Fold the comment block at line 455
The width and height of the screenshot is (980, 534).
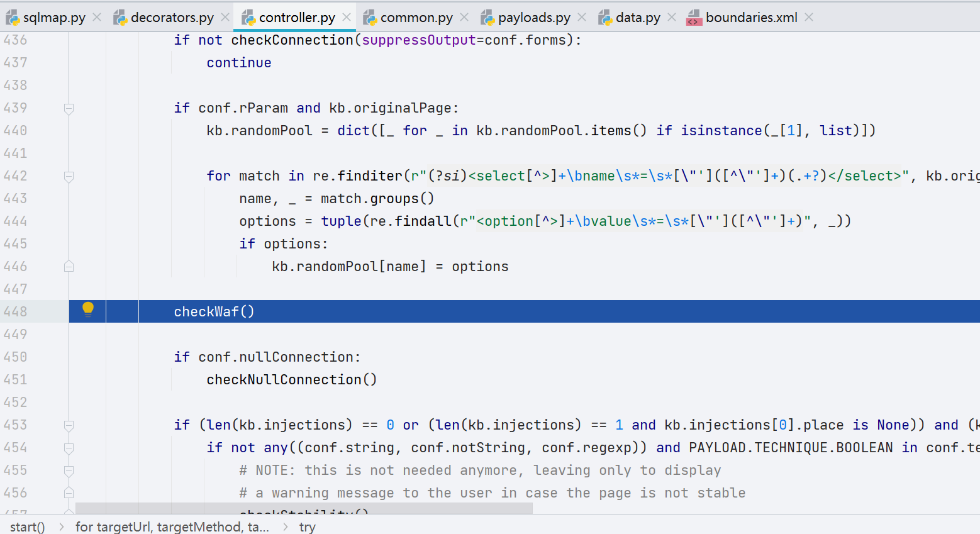click(x=69, y=470)
